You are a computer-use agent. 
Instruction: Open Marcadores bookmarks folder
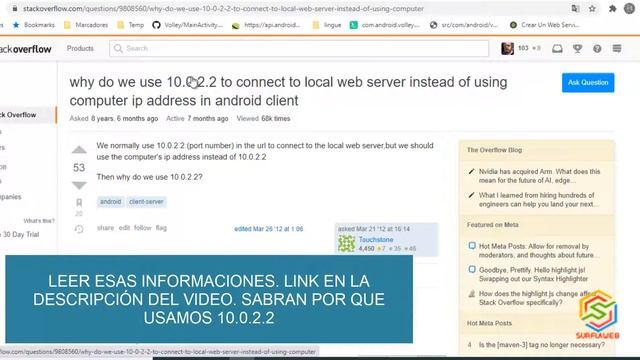tap(86, 25)
